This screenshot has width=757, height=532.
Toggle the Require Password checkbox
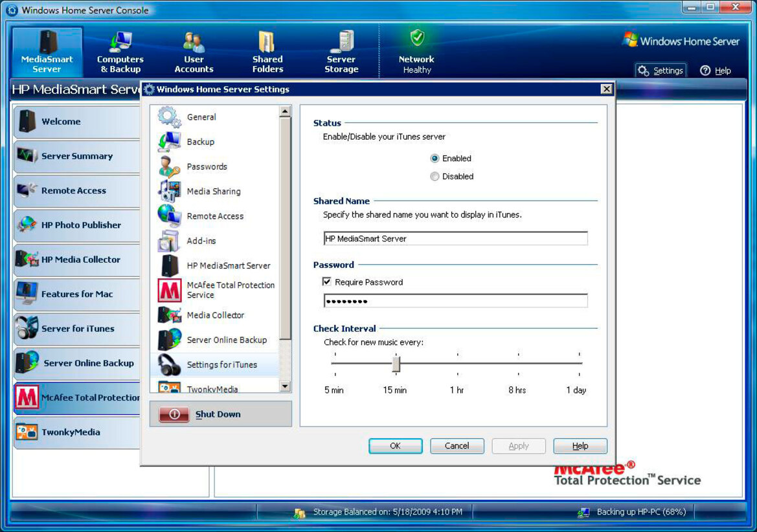coord(327,282)
